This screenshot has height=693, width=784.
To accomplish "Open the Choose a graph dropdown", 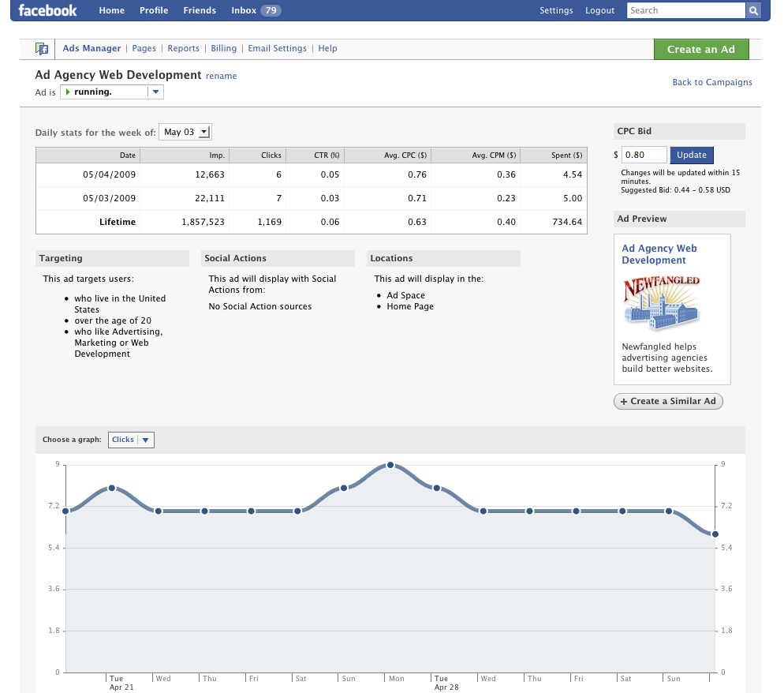I will point(131,440).
